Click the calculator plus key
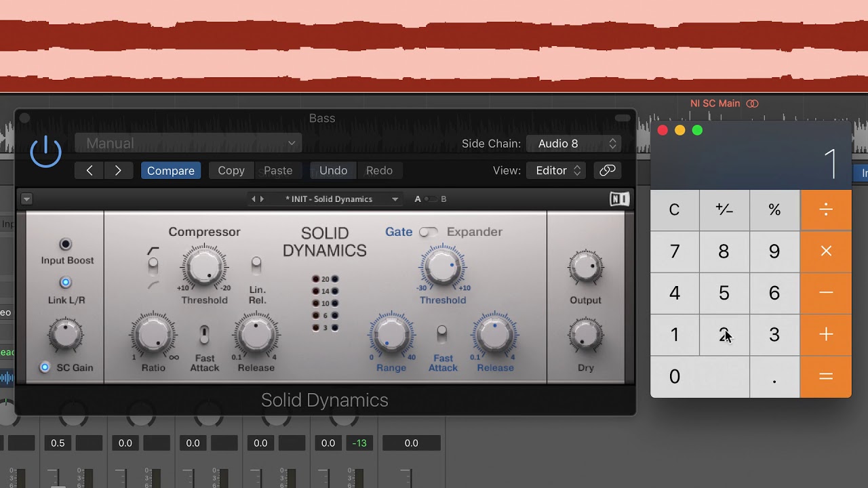 click(826, 335)
